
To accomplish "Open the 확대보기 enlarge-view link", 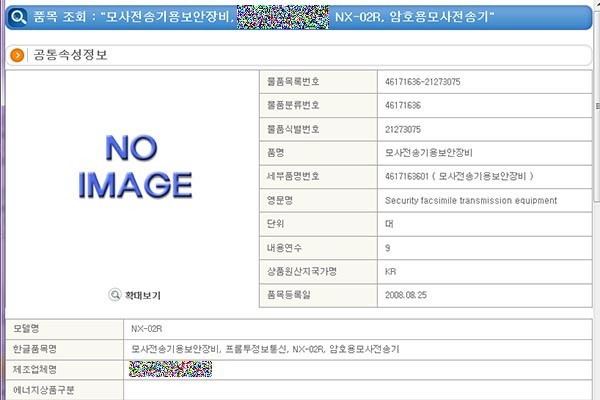I will [x=143, y=295].
